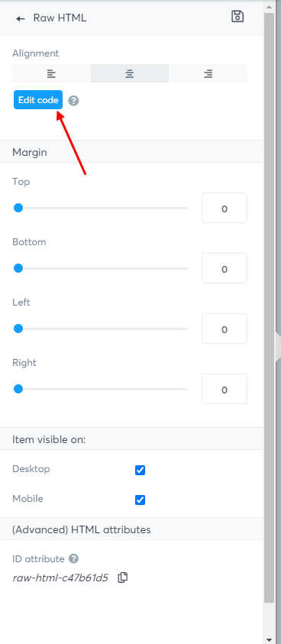Click the scrollbar down arrow
Screen dimensions: 281x644
(x=269, y=639)
